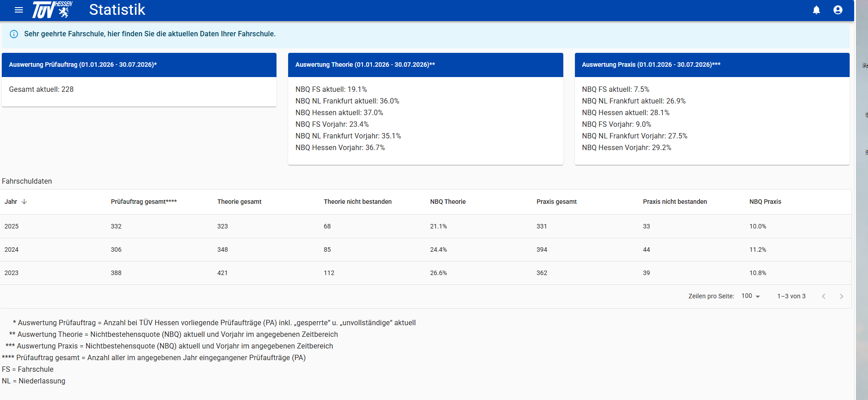The height and width of the screenshot is (400, 868).
Task: Click the Auswertung Theorie card header
Action: coord(425,65)
